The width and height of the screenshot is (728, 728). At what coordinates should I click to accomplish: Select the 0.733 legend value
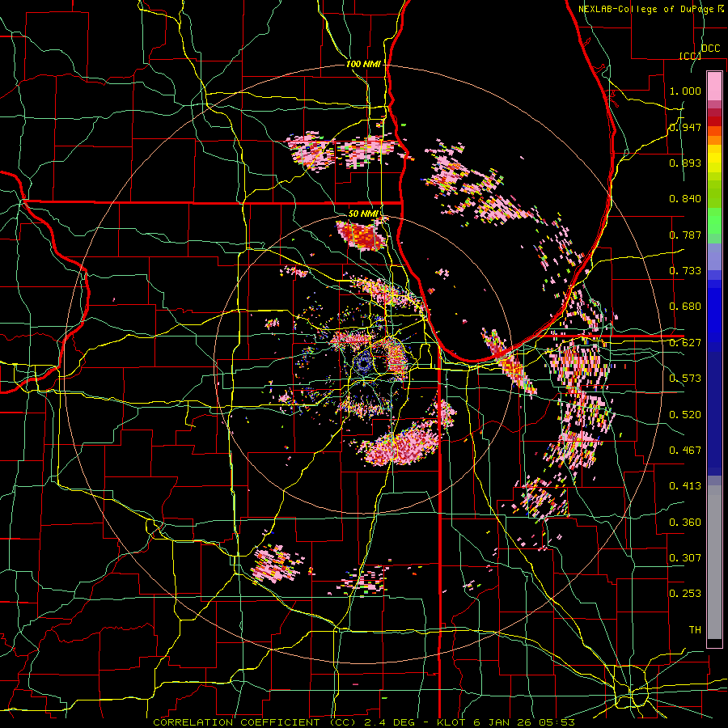tap(685, 271)
